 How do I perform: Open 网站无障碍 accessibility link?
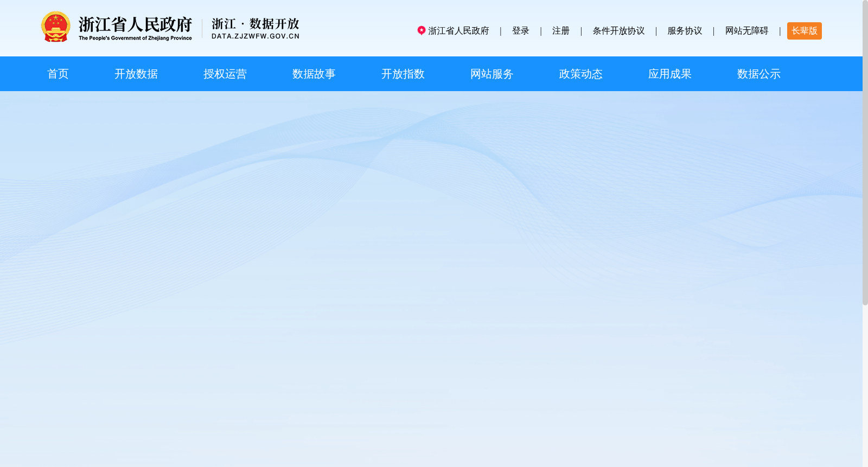(x=747, y=31)
